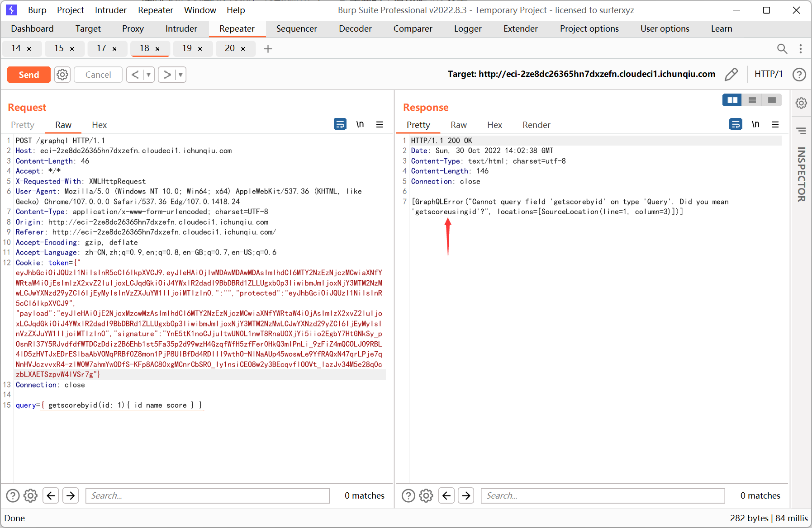This screenshot has height=528, width=812.
Task: Expand the INSPECTOR side panel
Action: (801, 174)
